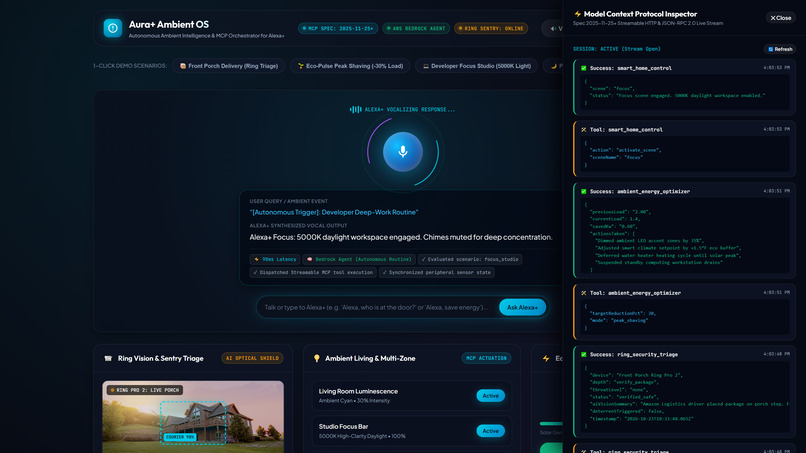The image size is (806, 453).
Task: Click the Synchronized peripheral sensor state tag
Action: click(x=436, y=273)
